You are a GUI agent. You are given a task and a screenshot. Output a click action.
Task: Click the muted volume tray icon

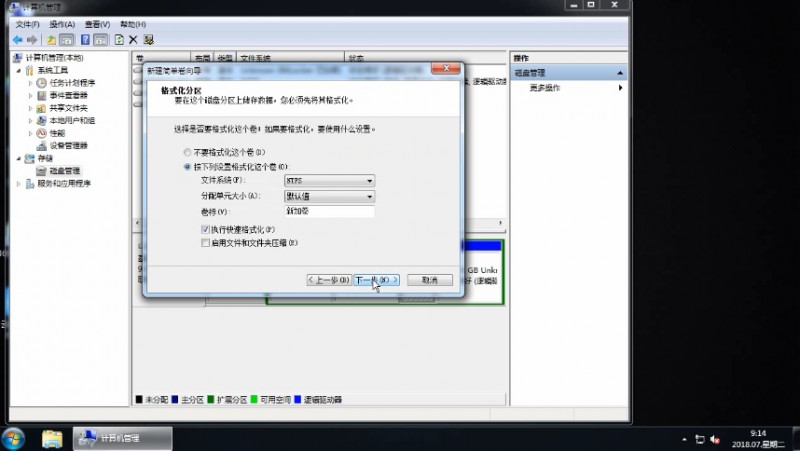(715, 439)
